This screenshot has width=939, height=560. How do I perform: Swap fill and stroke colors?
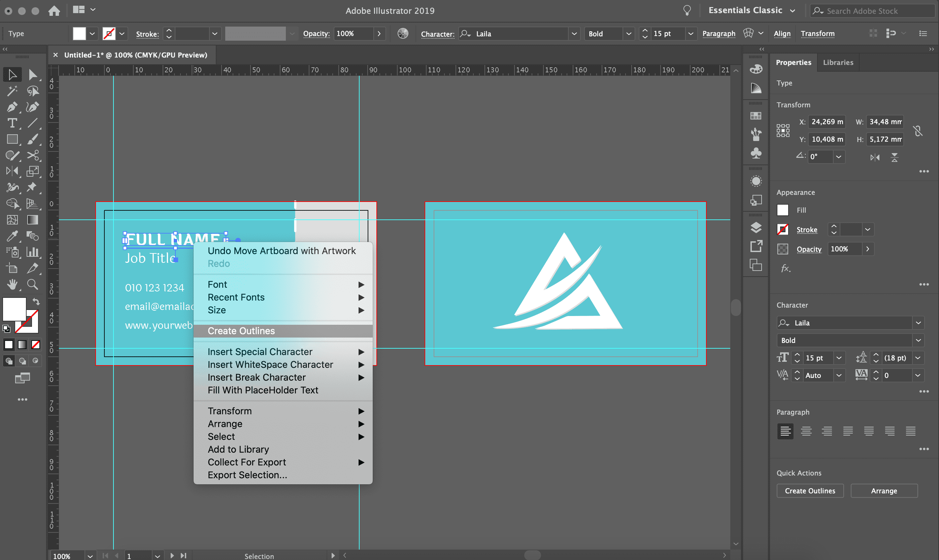click(x=36, y=302)
